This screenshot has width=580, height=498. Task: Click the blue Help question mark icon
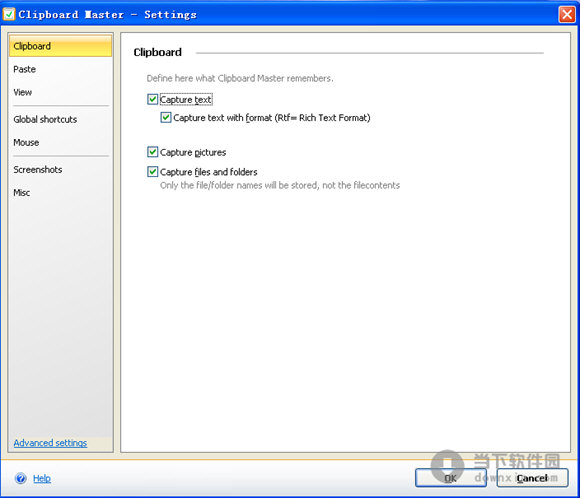20,478
